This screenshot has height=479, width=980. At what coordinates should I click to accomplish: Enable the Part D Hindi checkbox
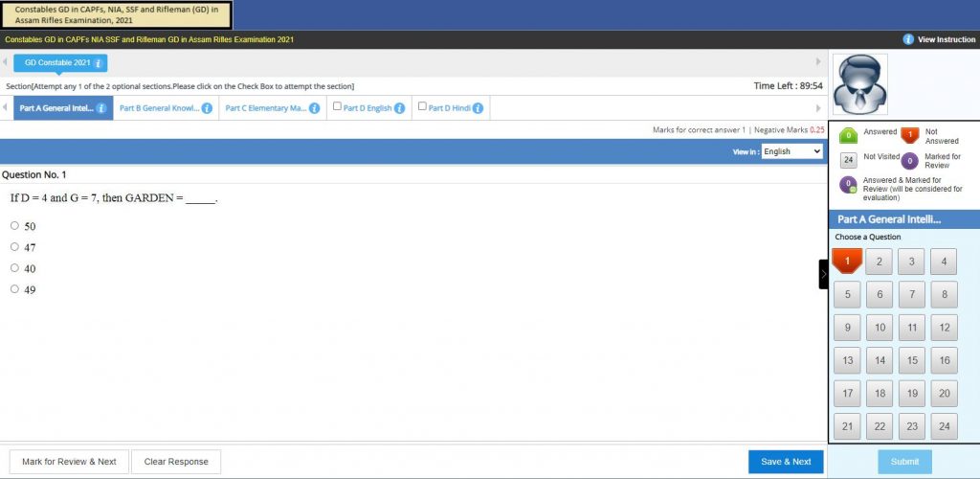422,107
